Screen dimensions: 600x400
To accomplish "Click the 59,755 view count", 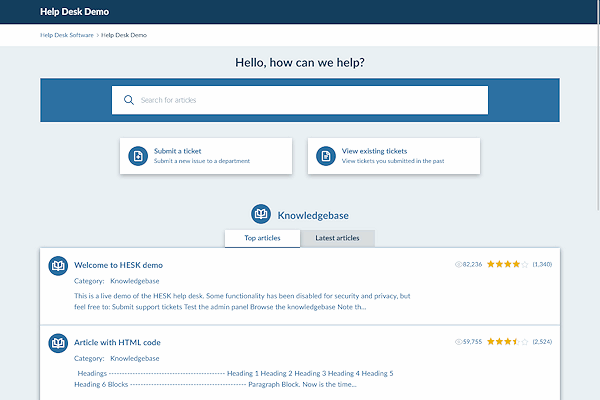I will click(472, 342).
